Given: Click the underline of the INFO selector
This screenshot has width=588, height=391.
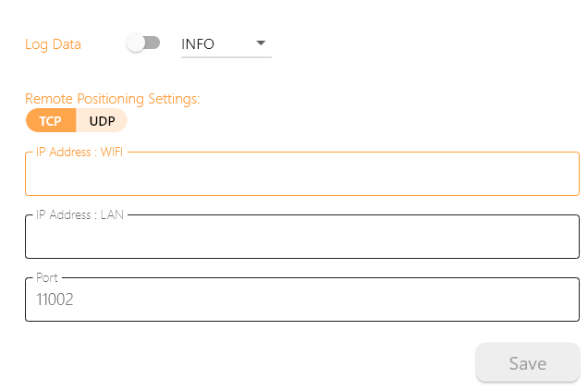Looking at the screenshot, I should click(x=226, y=57).
